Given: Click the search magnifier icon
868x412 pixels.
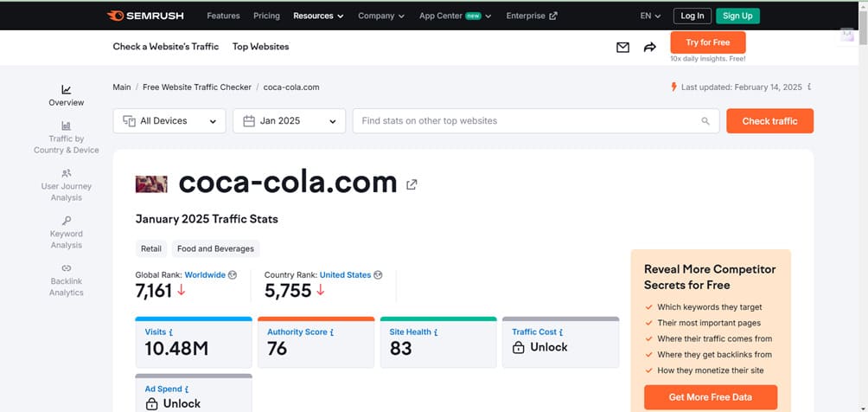Looking at the screenshot, I should click(705, 121).
